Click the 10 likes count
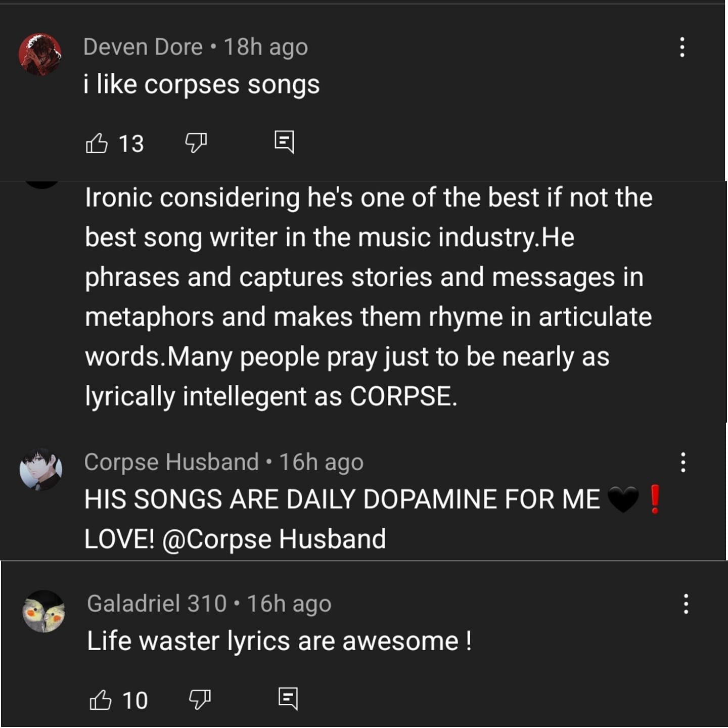The image size is (728, 728). tap(135, 701)
